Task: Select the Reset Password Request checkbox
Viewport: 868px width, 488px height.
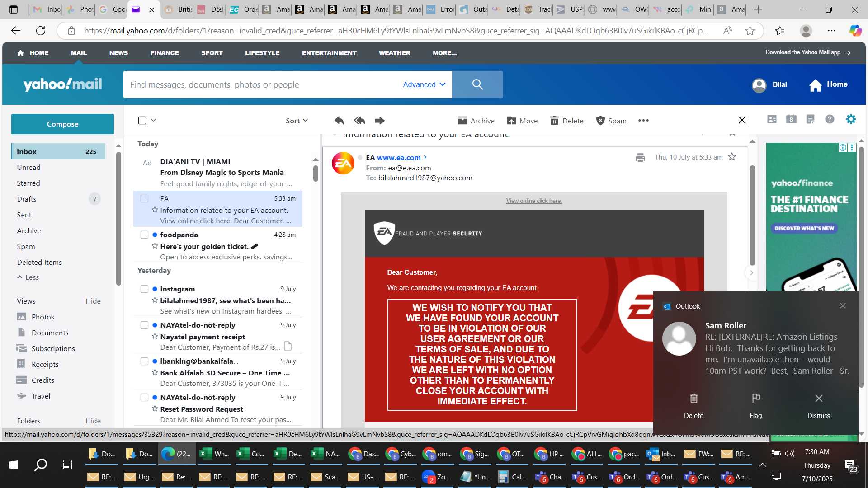Action: (144, 397)
